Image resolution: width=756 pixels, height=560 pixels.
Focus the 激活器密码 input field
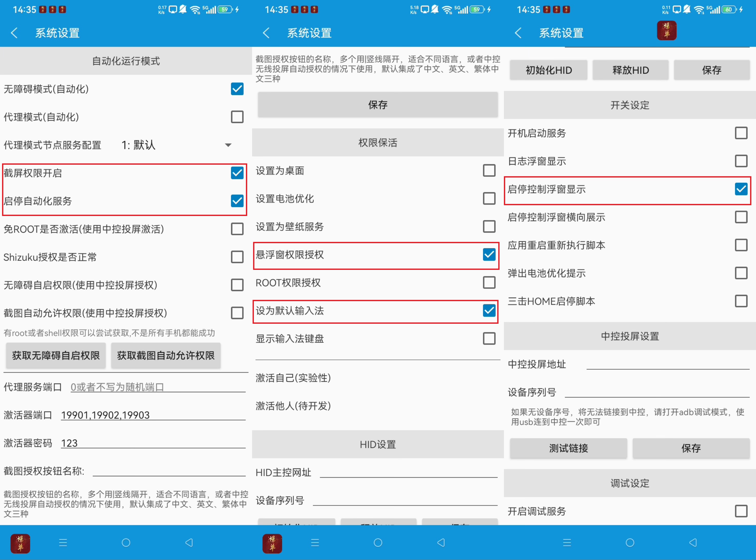[x=153, y=443]
